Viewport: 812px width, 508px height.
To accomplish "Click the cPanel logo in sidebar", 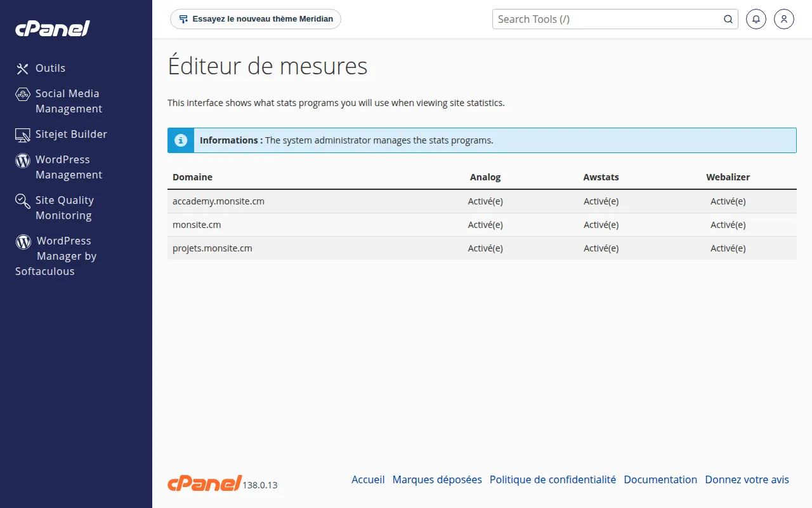I will click(x=53, y=29).
